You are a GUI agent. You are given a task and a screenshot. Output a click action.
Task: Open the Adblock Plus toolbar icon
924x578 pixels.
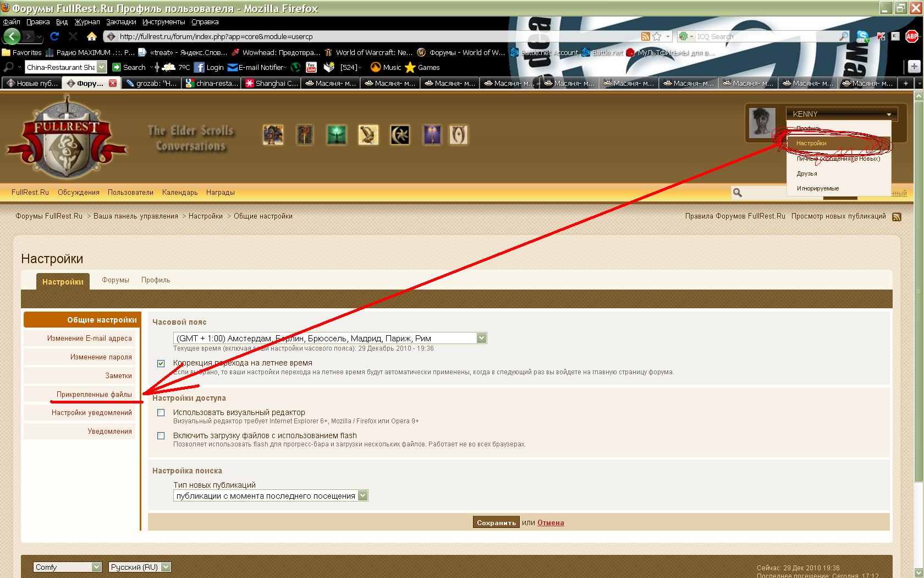911,36
